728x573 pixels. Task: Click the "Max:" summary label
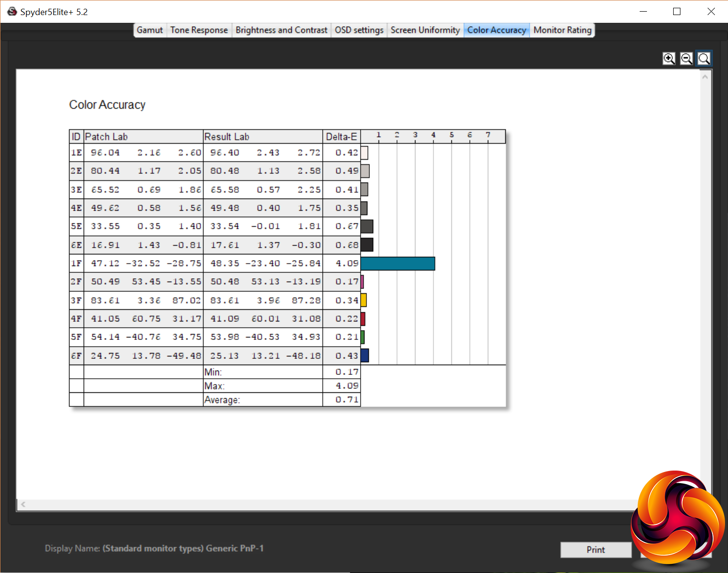215,386
